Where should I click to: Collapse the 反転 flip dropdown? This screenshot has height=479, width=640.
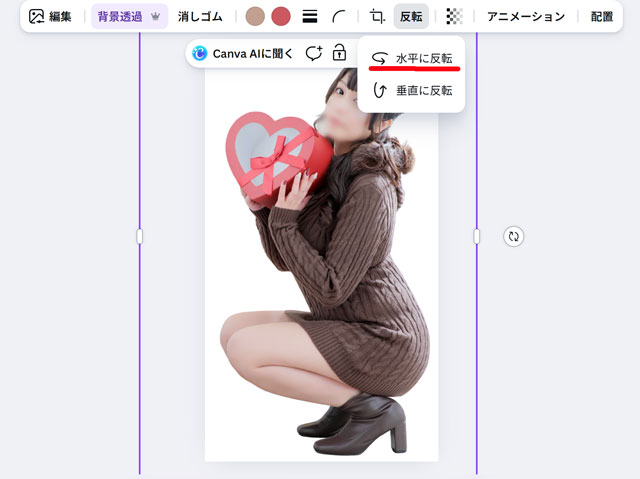pos(411,17)
